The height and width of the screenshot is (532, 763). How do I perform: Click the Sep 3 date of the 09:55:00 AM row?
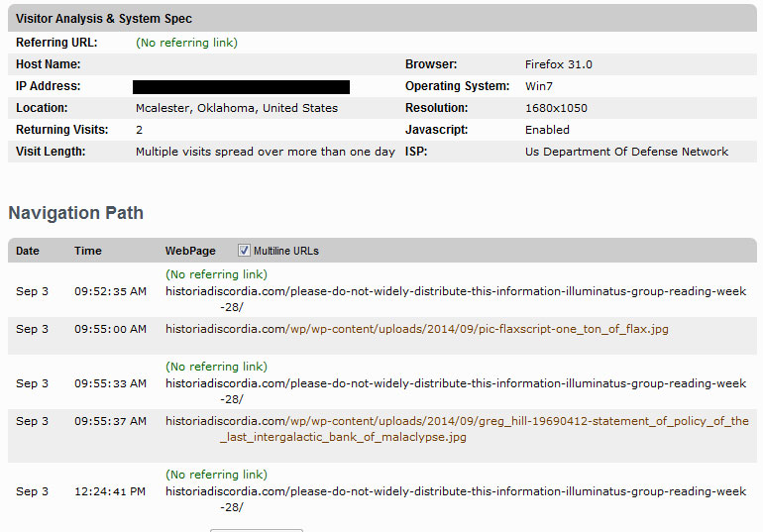32,329
